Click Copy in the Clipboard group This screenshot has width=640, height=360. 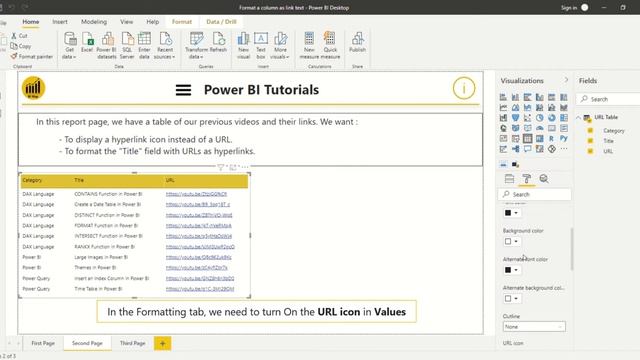coord(21,46)
